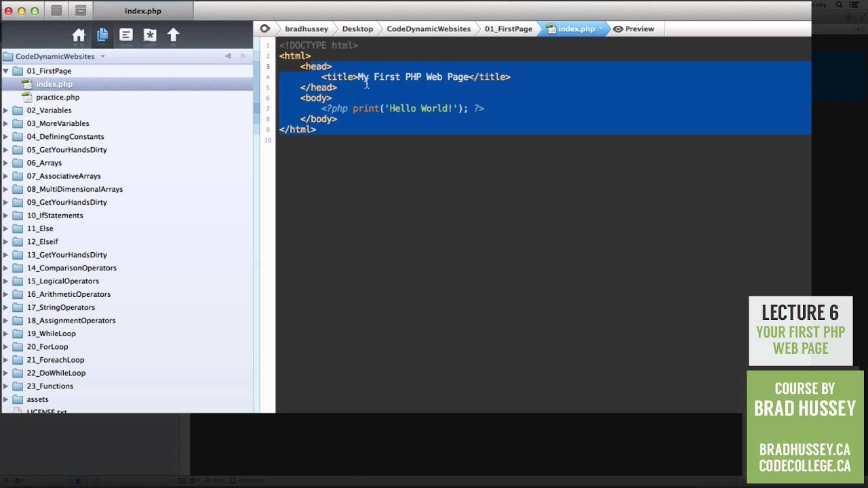Select the 15_LogicalOperators folder row
The image size is (868, 488).
pos(127,281)
